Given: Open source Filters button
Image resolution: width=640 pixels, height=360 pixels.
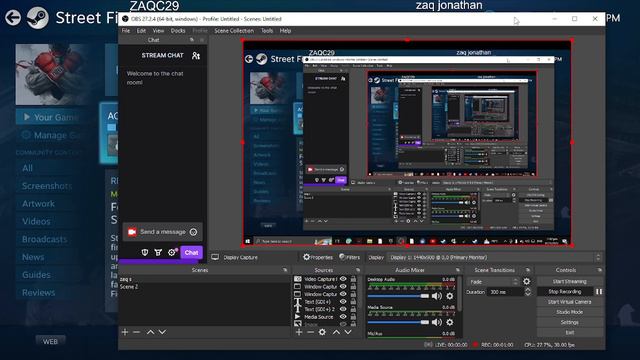Looking at the screenshot, I should point(349,257).
